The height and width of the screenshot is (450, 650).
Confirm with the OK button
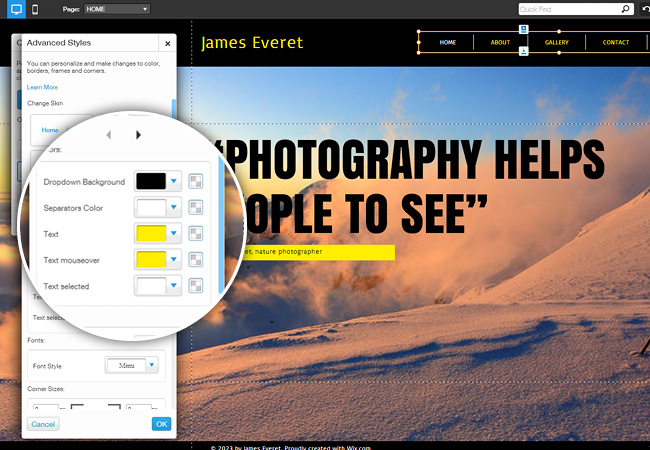[x=161, y=424]
